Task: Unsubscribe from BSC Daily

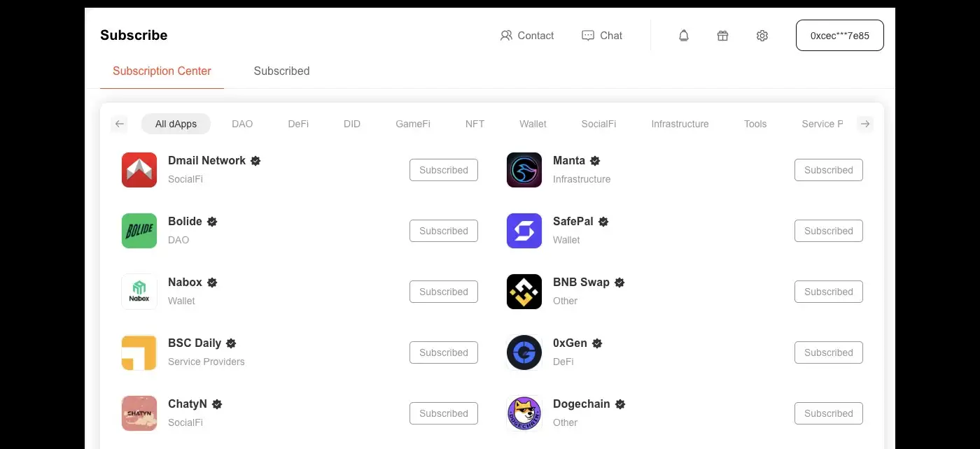Action: click(444, 352)
